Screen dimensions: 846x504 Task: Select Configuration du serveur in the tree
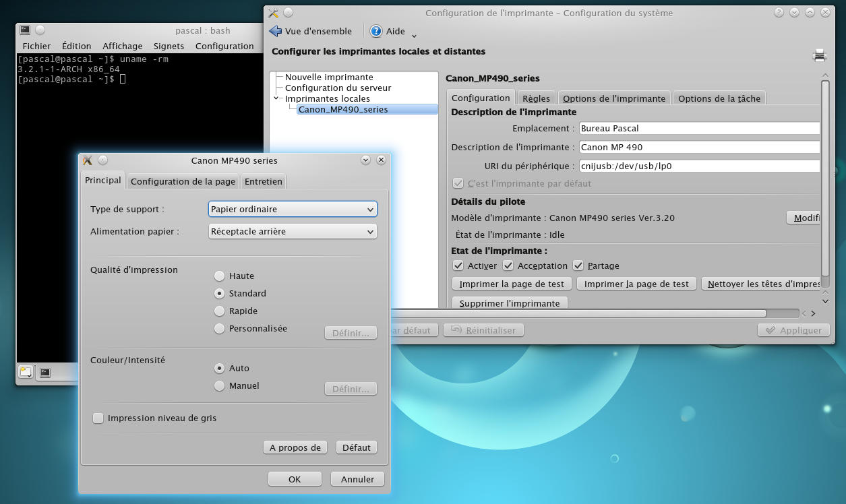click(x=338, y=88)
